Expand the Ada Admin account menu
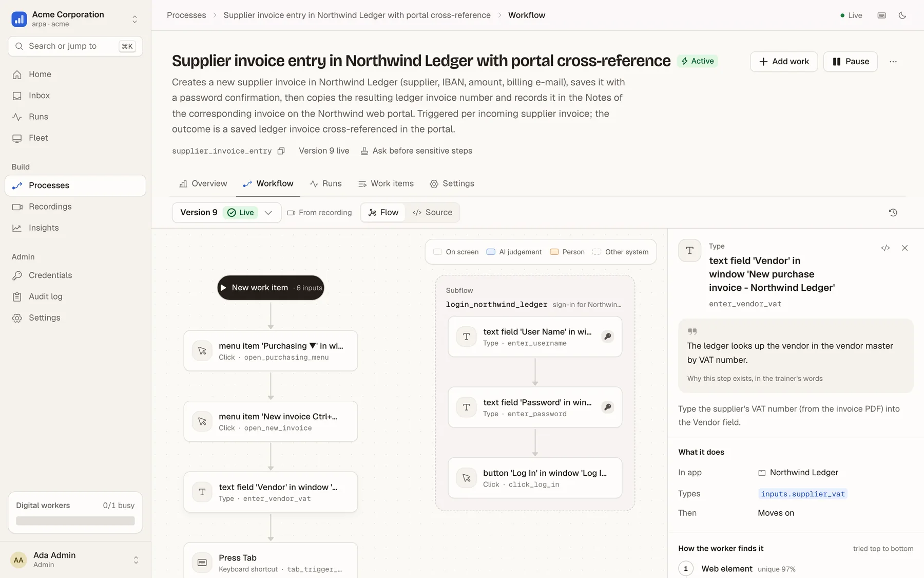The width and height of the screenshot is (924, 578). tap(136, 560)
